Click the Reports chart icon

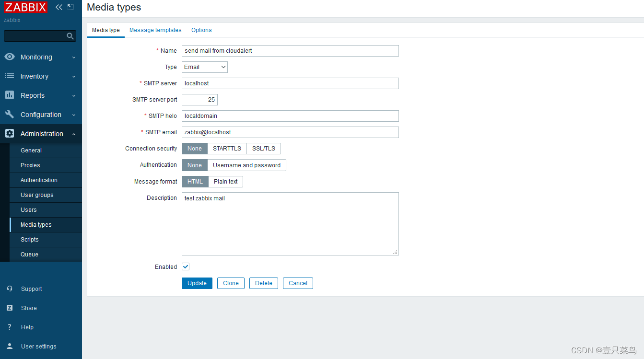[x=10, y=95]
